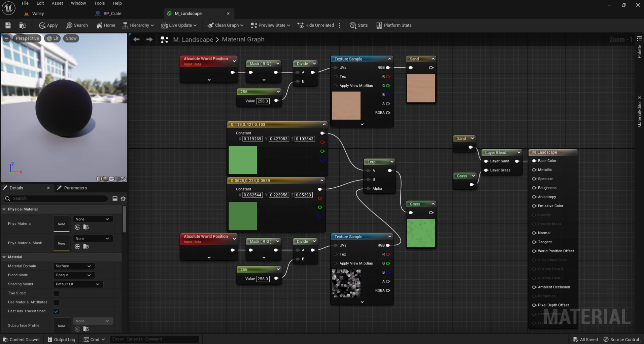Open the Material Domain Surface dropdown
This screenshot has height=344, width=644.
pos(74,266)
